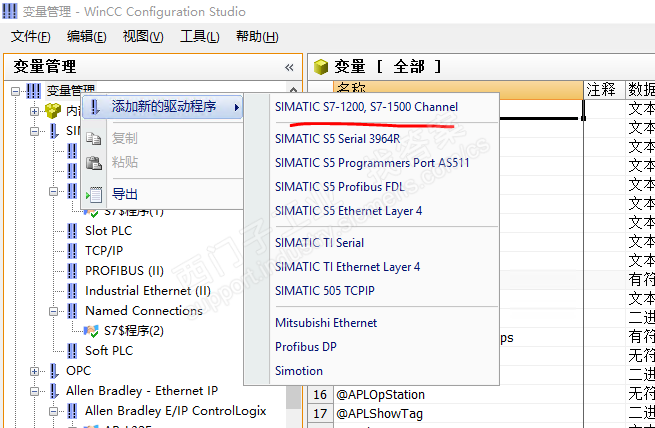
Task: Click the Allen Bradley E/IP ControlLogix icon
Action: (72, 411)
